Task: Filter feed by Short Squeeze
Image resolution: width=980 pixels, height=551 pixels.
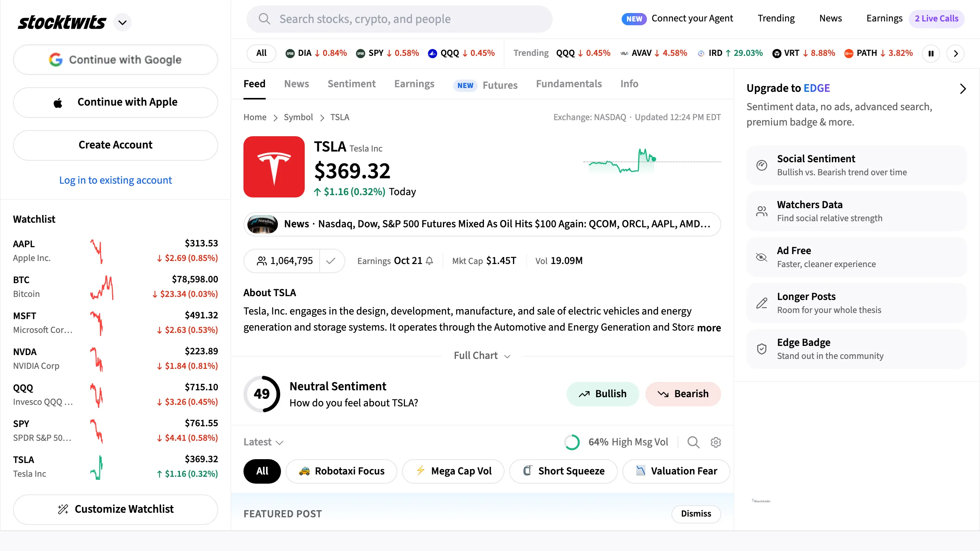Action: [x=563, y=471]
